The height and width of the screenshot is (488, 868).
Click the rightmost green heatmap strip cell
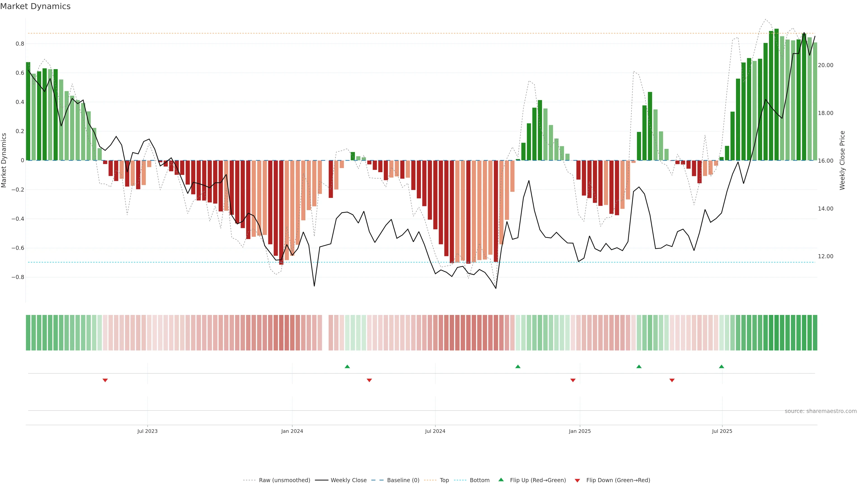click(815, 332)
